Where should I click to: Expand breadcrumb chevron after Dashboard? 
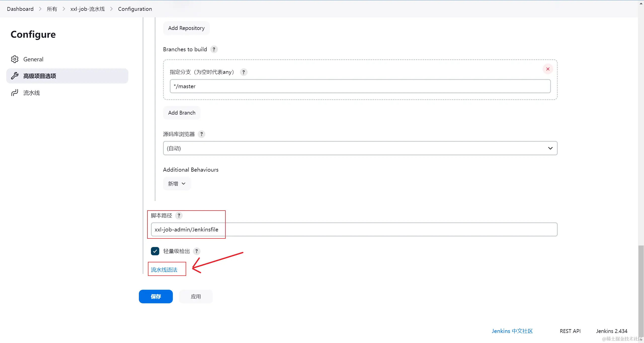click(x=40, y=9)
